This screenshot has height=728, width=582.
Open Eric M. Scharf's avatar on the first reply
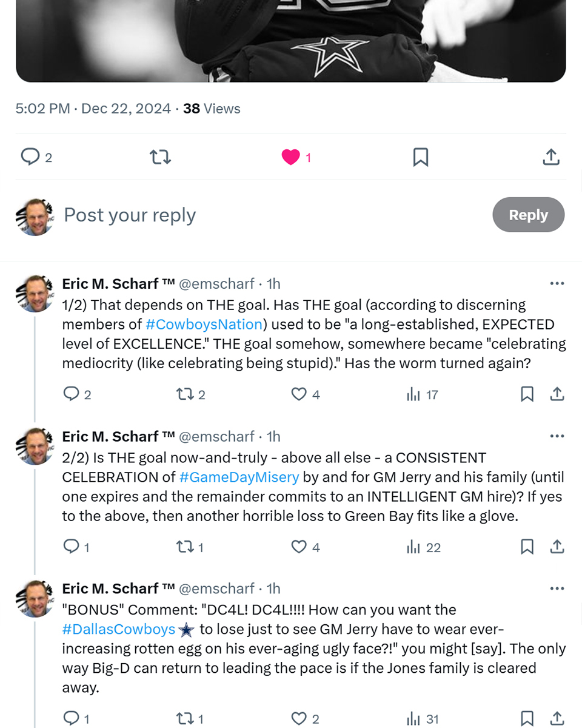(35, 294)
